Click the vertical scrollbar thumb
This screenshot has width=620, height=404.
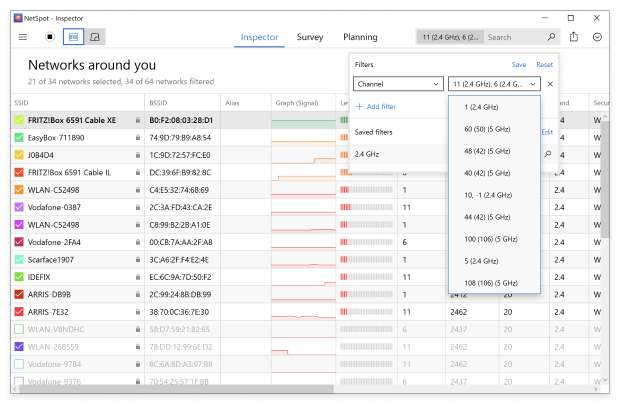coord(605,180)
